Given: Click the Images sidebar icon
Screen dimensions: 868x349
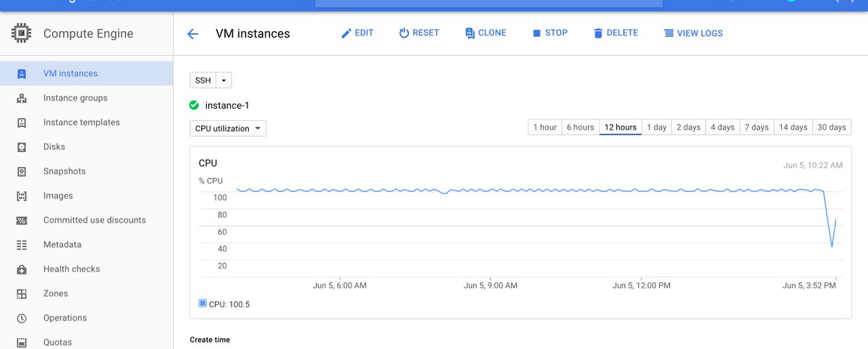Looking at the screenshot, I should [22, 196].
